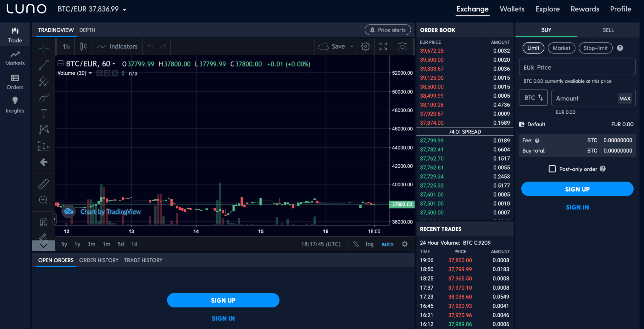
Task: Select the brush drawing tool
Action: click(x=43, y=98)
